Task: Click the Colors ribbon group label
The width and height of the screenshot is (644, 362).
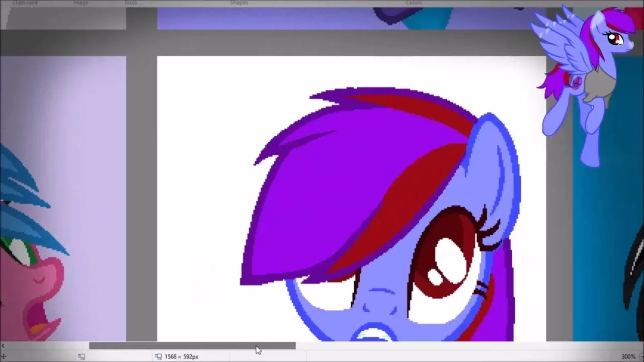Action: click(x=414, y=3)
